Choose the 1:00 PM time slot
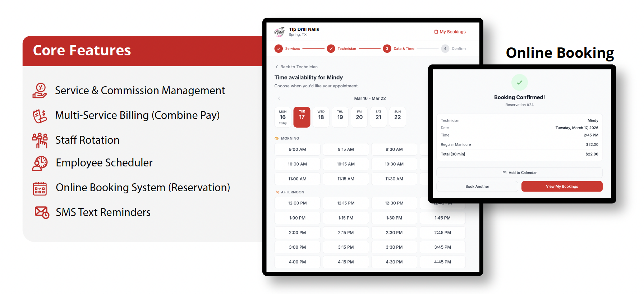The height and width of the screenshot is (294, 644). click(x=297, y=218)
